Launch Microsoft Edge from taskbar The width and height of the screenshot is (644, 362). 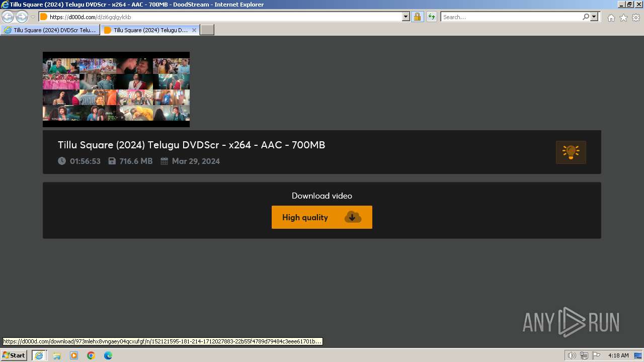108,355
